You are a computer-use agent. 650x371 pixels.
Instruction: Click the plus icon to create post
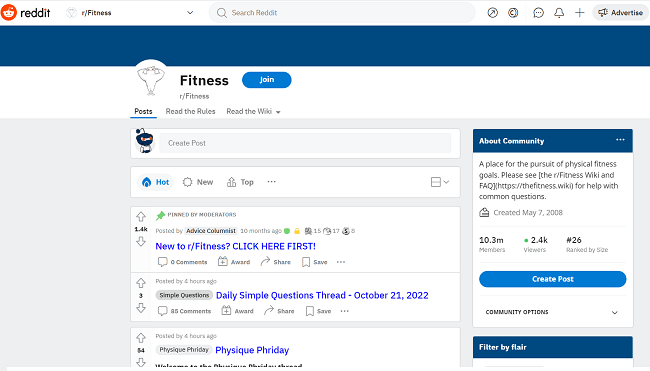[x=580, y=13]
